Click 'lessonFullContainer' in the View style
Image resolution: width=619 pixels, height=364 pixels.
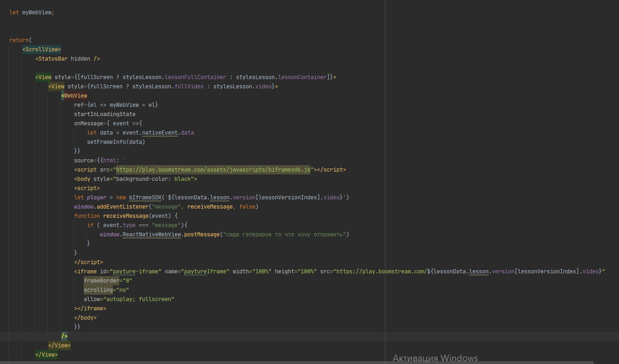(x=196, y=77)
